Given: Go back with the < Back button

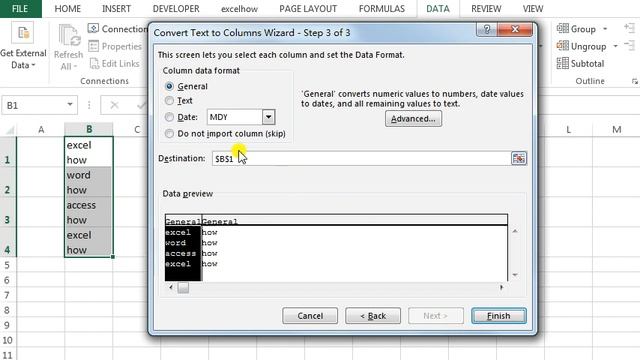Looking at the screenshot, I should click(373, 316).
